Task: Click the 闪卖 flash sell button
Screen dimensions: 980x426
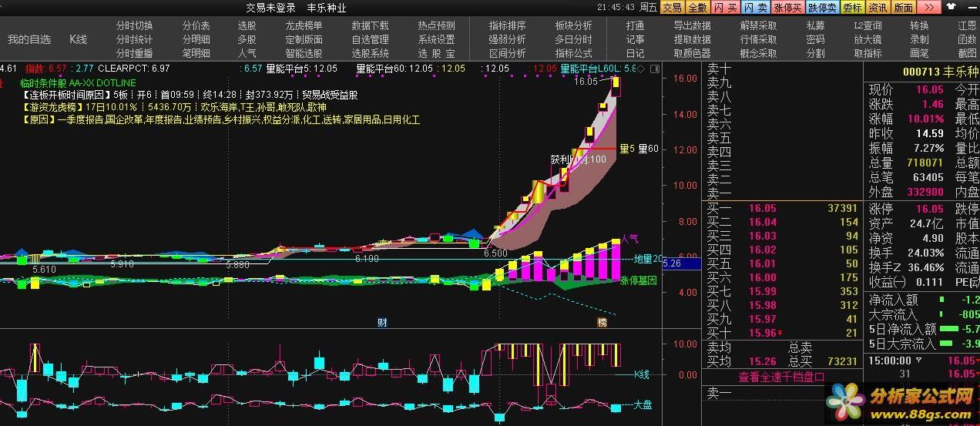Action: (755, 7)
